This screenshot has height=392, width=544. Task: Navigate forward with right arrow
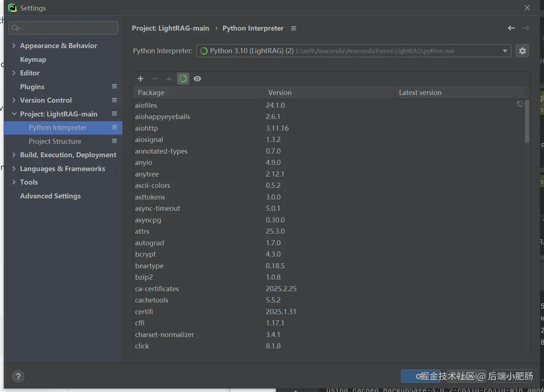(x=526, y=28)
